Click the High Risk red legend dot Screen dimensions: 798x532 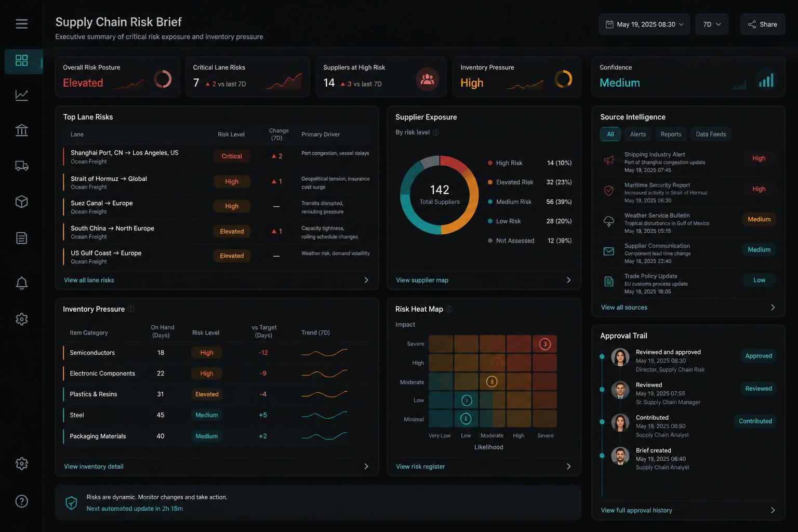[x=490, y=163]
